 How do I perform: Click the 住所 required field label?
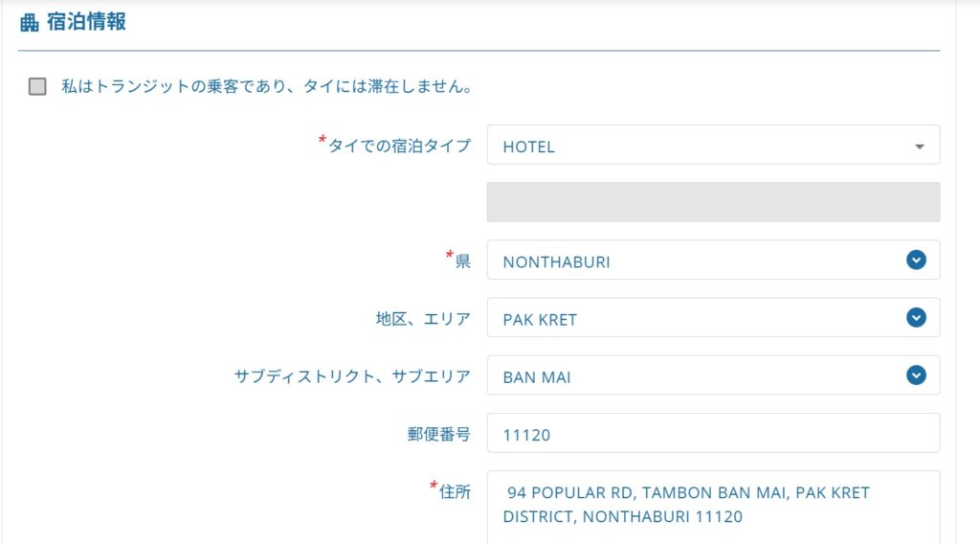pos(450,491)
